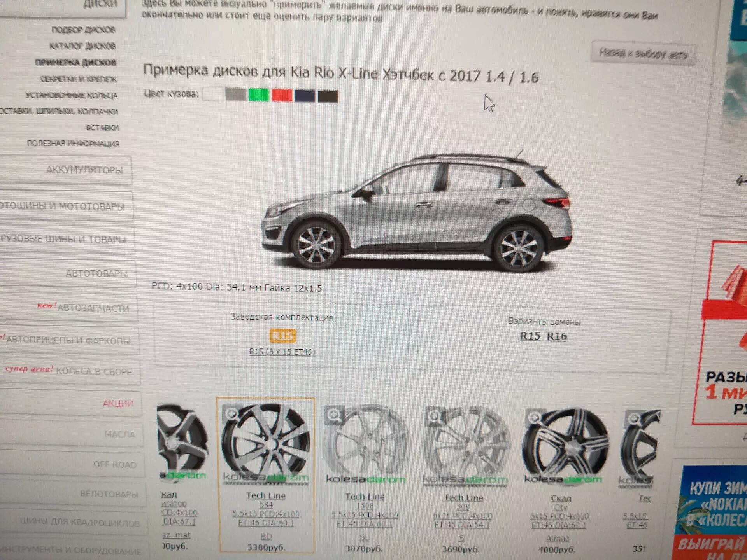Select the orange R15 factory size
The width and height of the screenshot is (747, 560).
(282, 336)
